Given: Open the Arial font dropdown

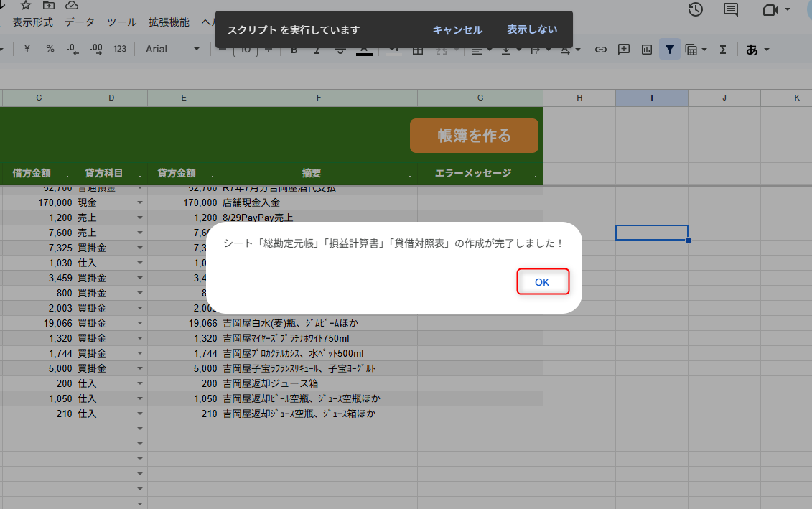Looking at the screenshot, I should 173,49.
